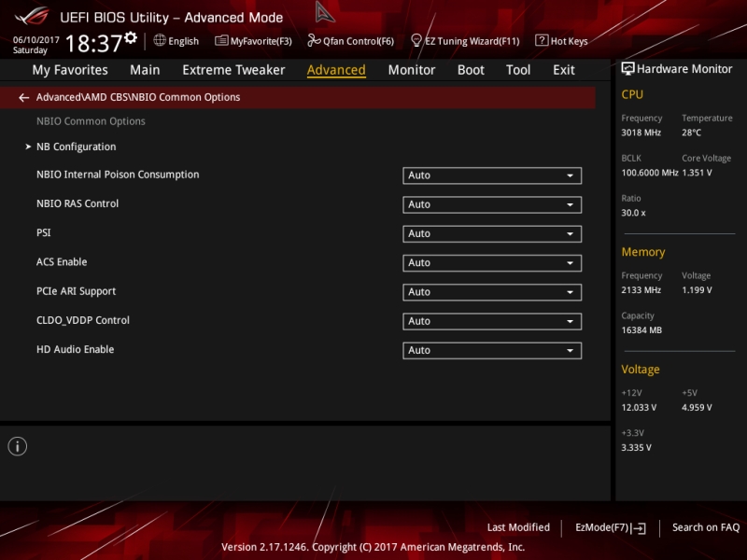Open the PSI dropdown

pyautogui.click(x=492, y=234)
